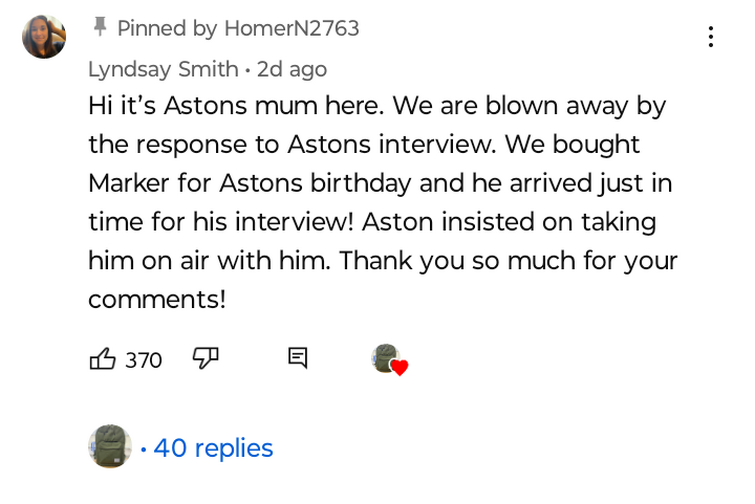Click the comment's first line of text
This screenshot has width=755, height=504.
click(377, 105)
